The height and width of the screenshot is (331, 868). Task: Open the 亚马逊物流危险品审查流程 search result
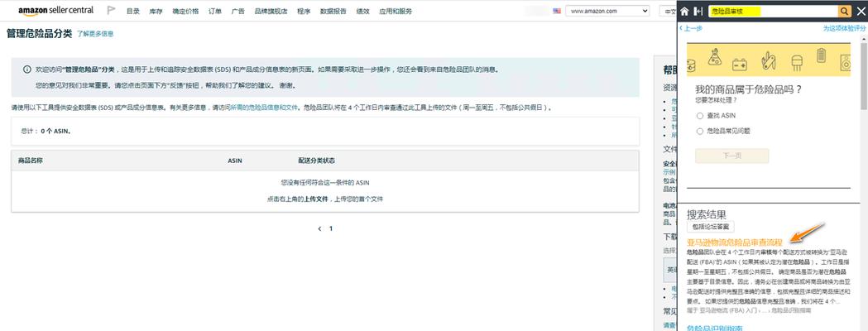click(x=735, y=242)
